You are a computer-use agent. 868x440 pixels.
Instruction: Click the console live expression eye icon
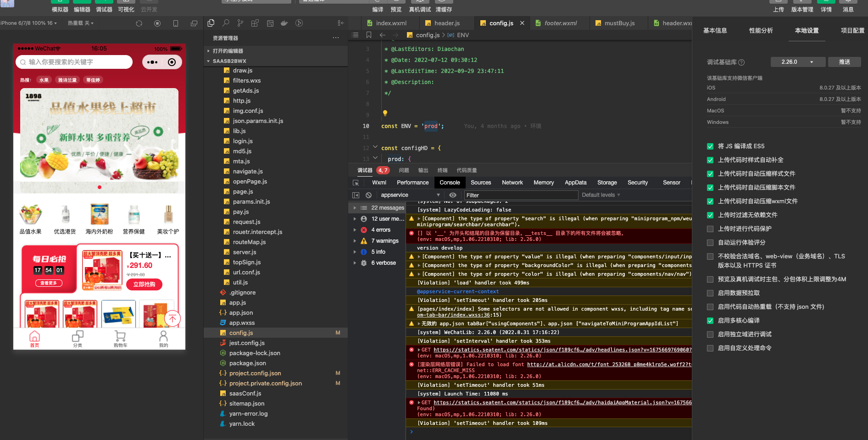(453, 195)
